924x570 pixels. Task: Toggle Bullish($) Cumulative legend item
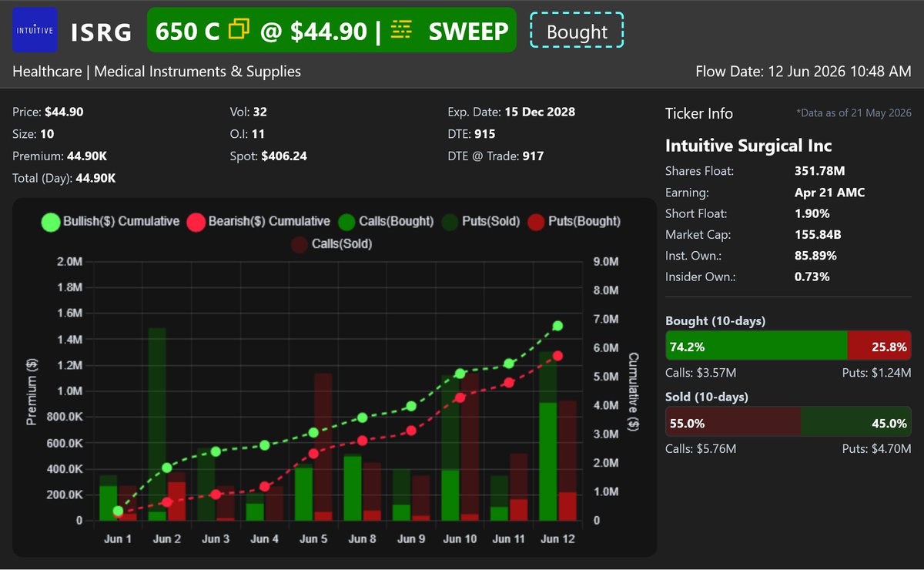click(x=111, y=222)
